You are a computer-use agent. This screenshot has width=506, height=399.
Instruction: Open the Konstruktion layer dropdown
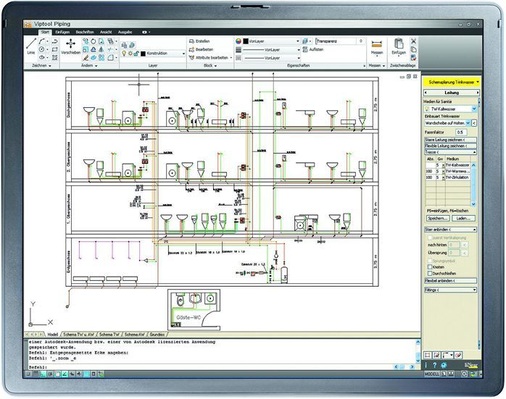pyautogui.click(x=163, y=53)
